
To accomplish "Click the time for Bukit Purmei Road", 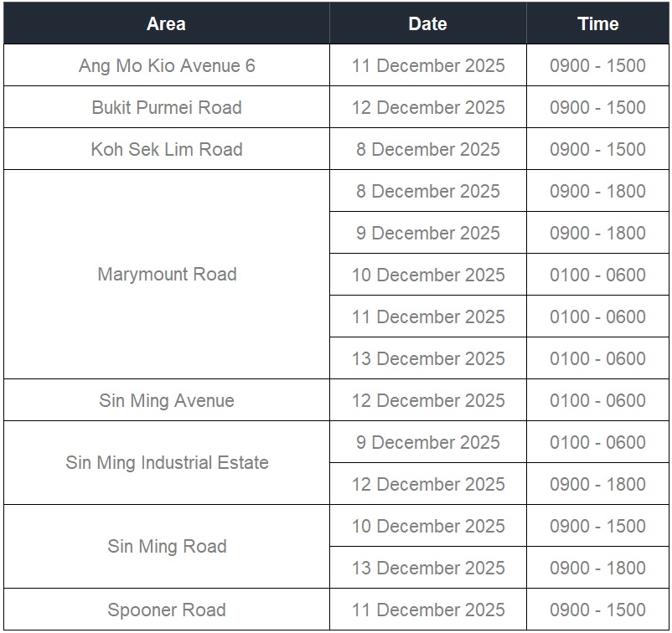I will click(x=597, y=107).
